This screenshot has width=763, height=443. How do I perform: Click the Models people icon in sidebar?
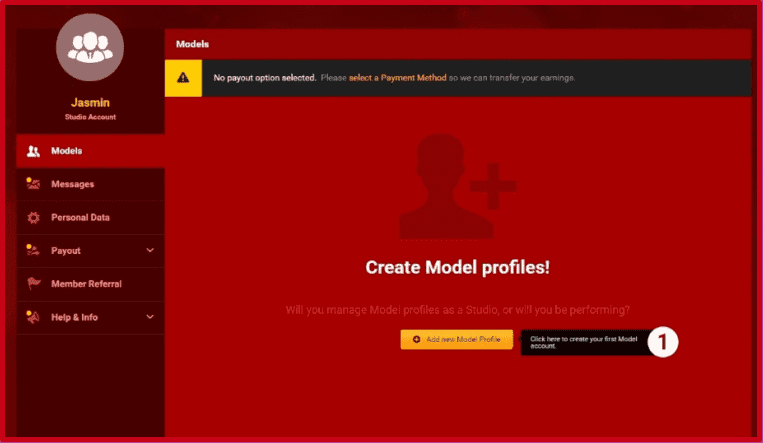click(33, 151)
